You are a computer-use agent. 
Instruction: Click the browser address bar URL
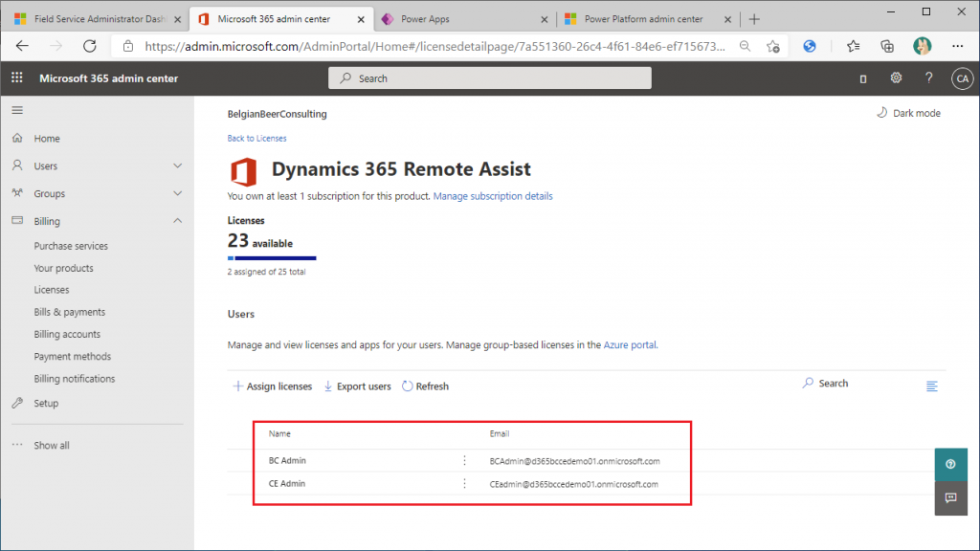tap(435, 46)
